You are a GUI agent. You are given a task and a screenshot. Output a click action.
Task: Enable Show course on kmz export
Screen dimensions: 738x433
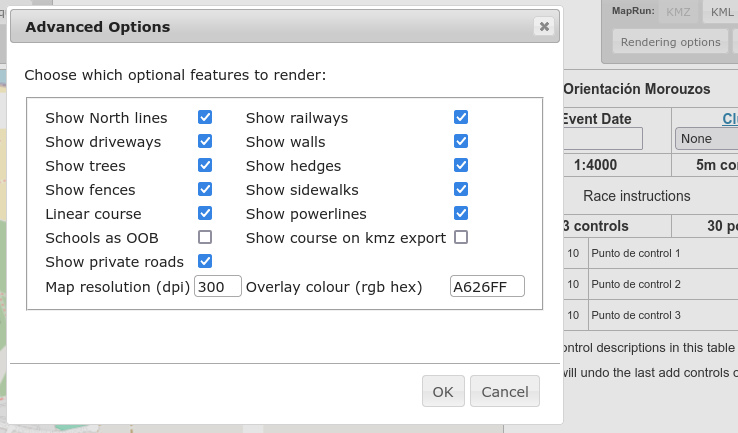(x=461, y=237)
